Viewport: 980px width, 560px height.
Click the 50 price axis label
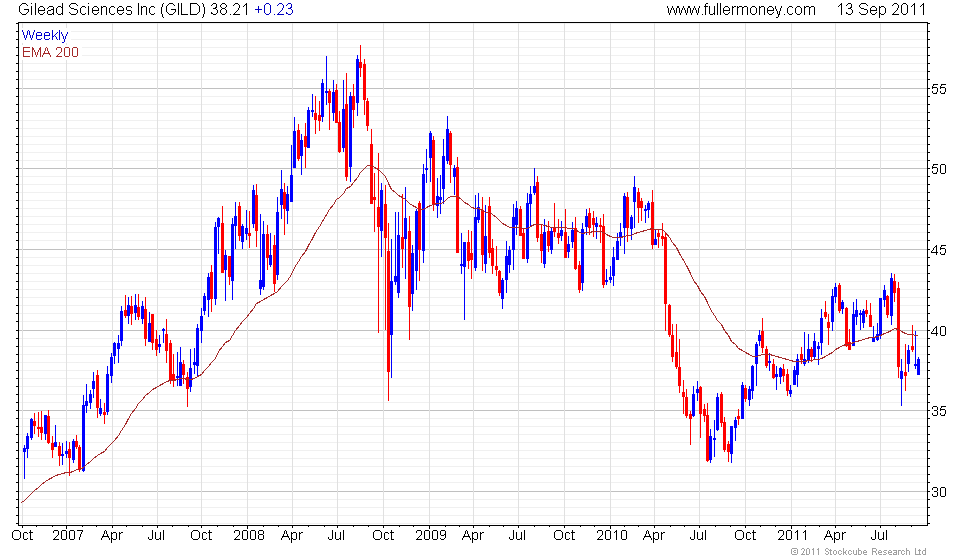pos(938,169)
